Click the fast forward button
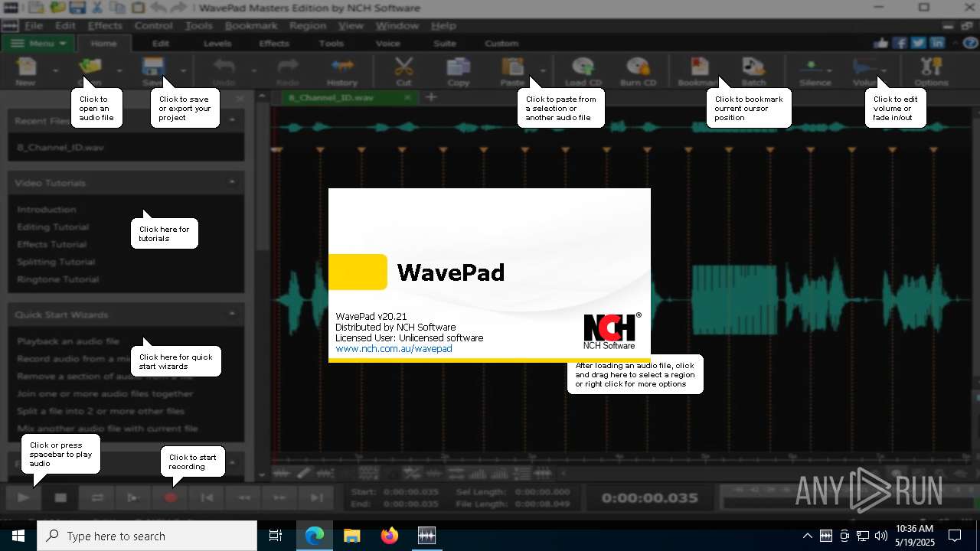980x551 pixels. click(280, 497)
